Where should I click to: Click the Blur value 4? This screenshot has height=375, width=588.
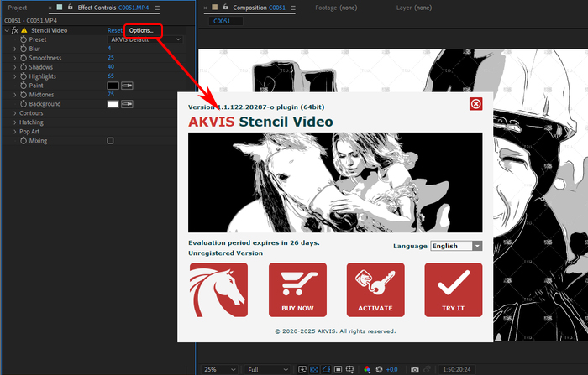tap(109, 49)
